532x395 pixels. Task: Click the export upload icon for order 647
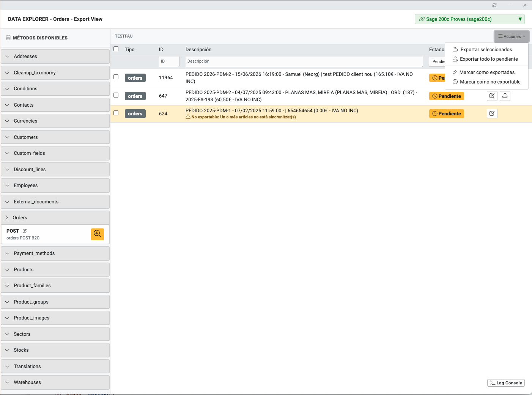pyautogui.click(x=505, y=96)
